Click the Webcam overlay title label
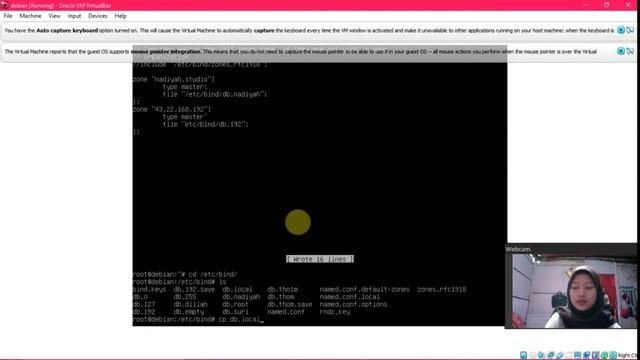Image resolution: width=640 pixels, height=360 pixels. point(518,249)
